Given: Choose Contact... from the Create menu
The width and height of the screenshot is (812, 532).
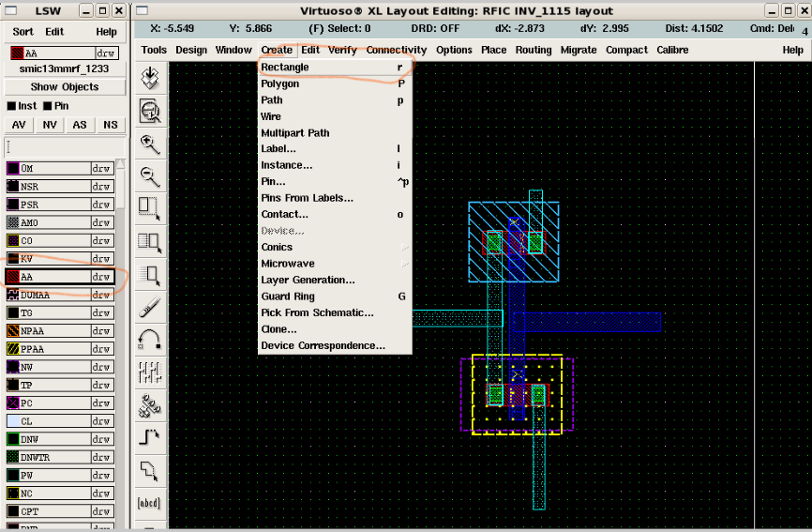Looking at the screenshot, I should tap(335, 215).
